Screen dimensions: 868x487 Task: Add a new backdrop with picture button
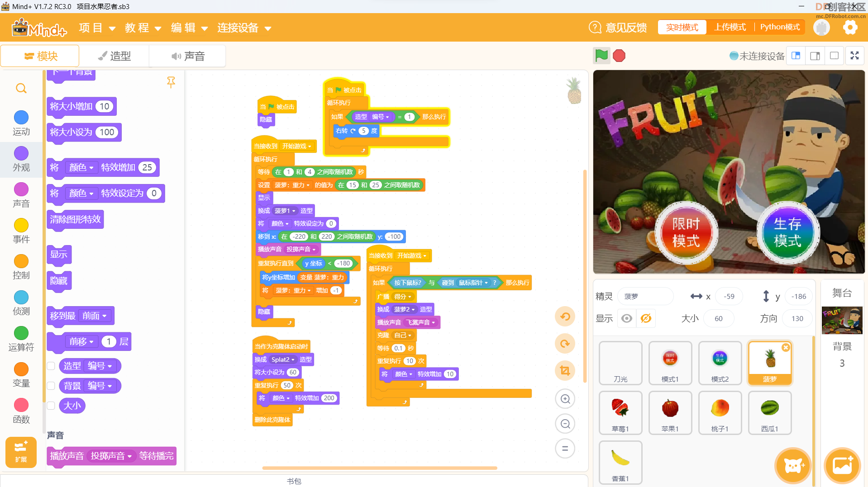click(x=842, y=465)
